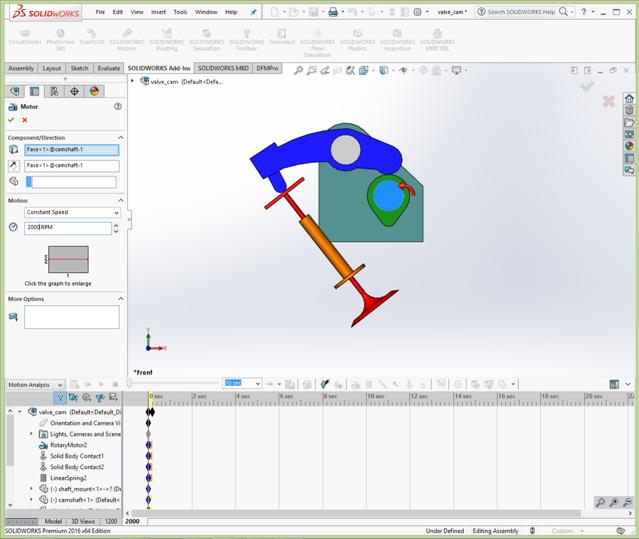The width and height of the screenshot is (639, 539).
Task: Click the playback time slider handle
Action: click(x=129, y=383)
